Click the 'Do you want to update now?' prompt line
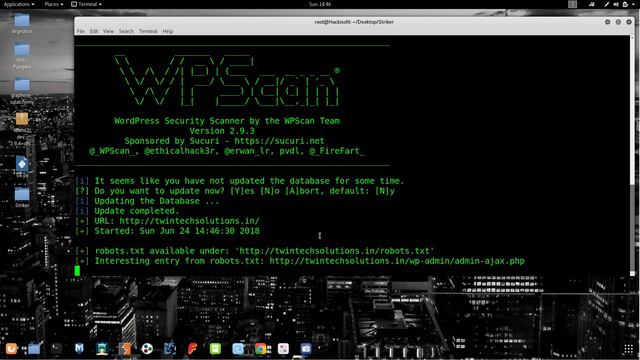 point(235,191)
